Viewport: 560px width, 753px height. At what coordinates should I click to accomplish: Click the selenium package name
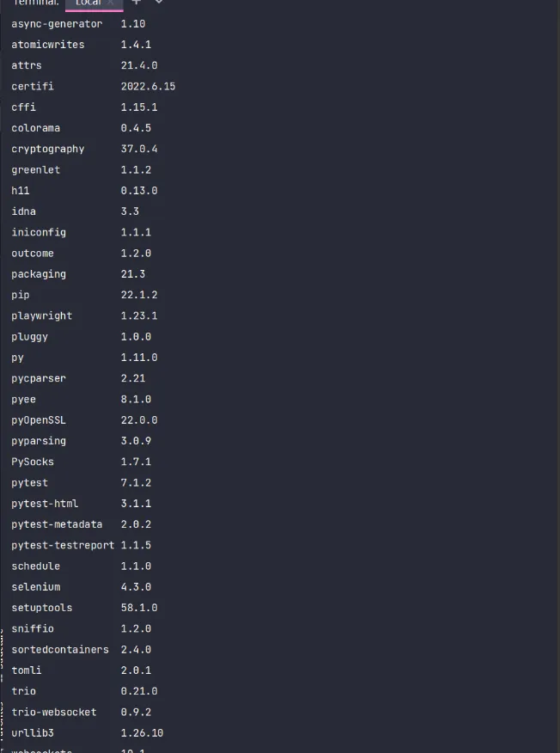click(35, 587)
